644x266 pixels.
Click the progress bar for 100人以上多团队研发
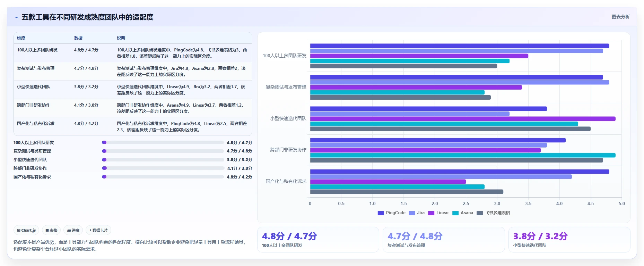click(163, 142)
